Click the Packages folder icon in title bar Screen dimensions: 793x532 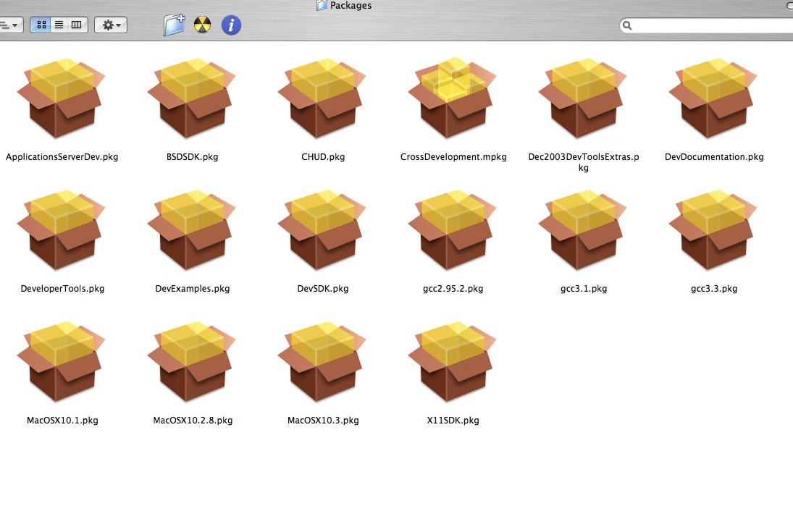322,6
